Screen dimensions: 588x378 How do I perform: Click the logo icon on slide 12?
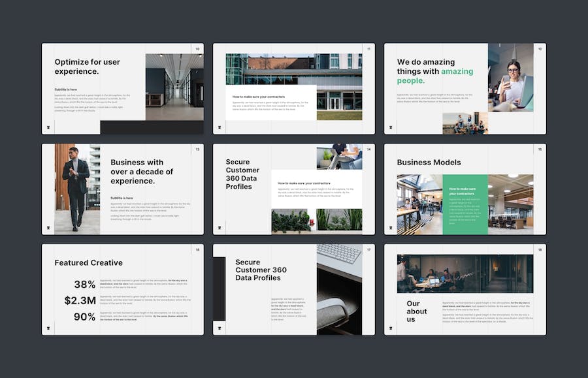tap(391, 127)
